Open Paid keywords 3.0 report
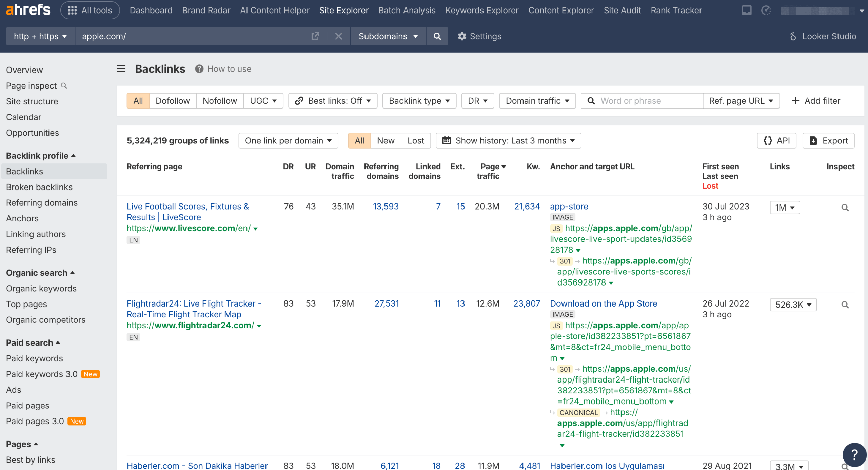This screenshot has height=470, width=868. [x=42, y=374]
